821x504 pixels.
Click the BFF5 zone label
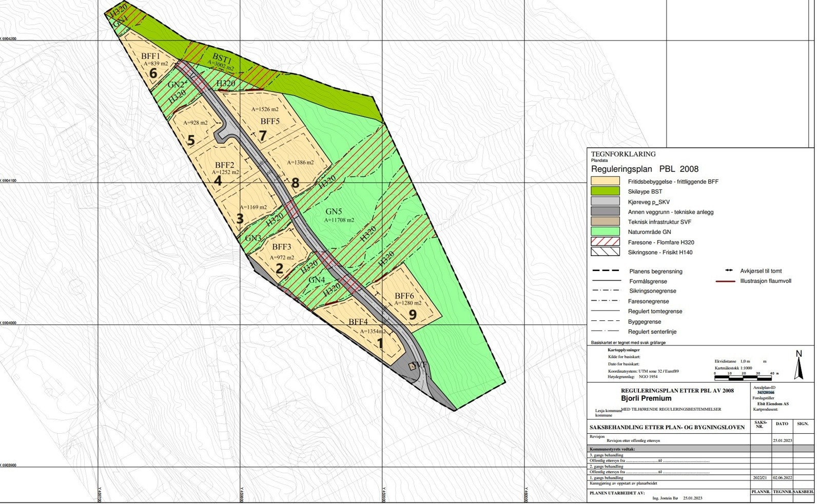270,122
